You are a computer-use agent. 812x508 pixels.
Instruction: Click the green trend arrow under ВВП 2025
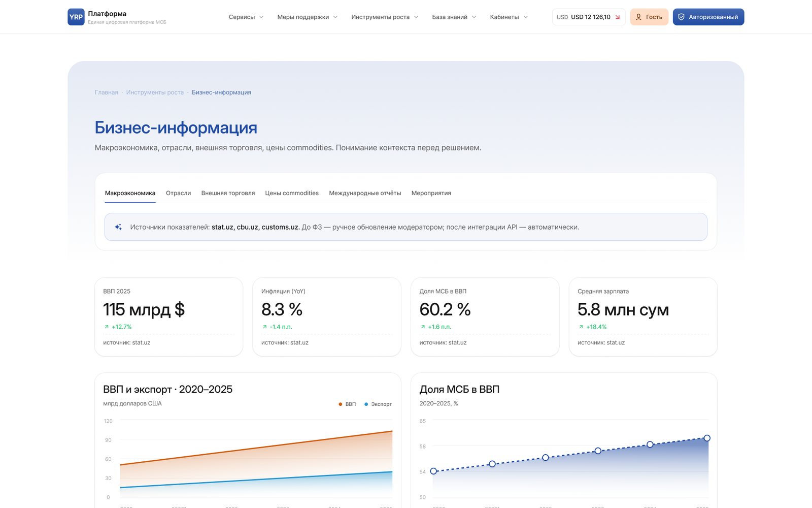point(107,327)
